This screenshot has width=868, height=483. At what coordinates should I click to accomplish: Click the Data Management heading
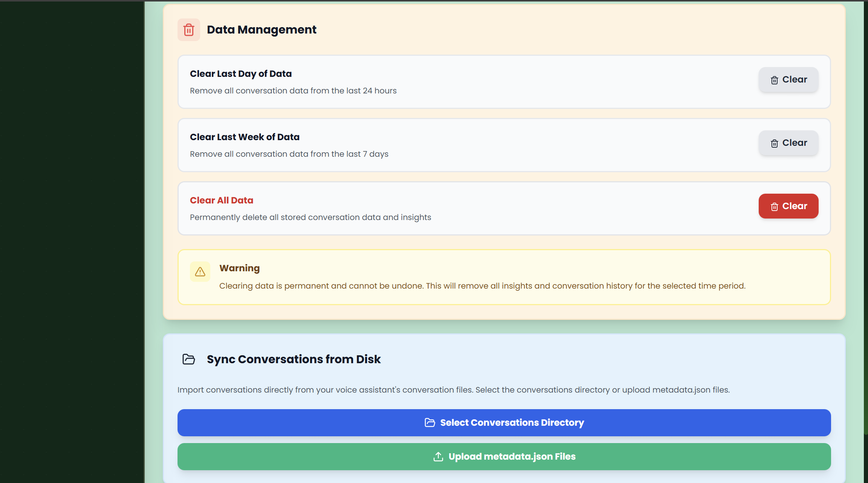[x=261, y=30]
